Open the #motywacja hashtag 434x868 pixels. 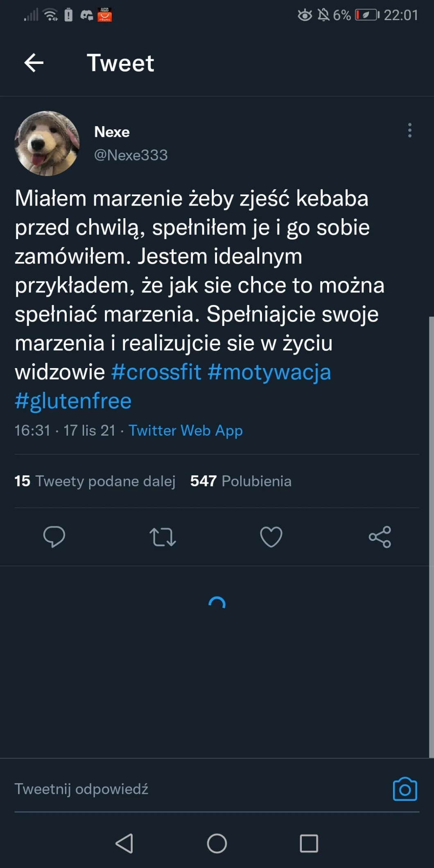point(269,372)
